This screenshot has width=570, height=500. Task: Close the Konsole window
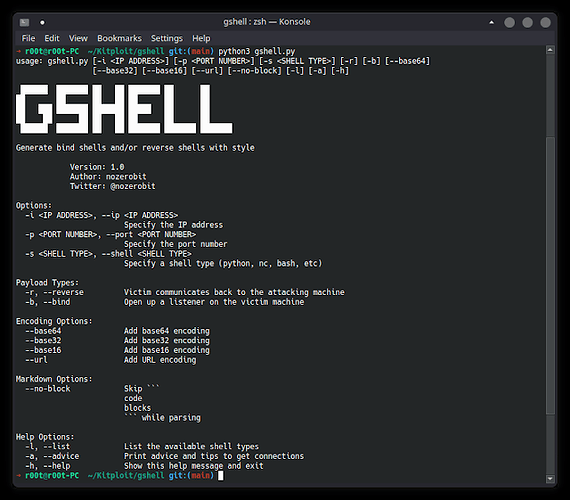coord(545,23)
